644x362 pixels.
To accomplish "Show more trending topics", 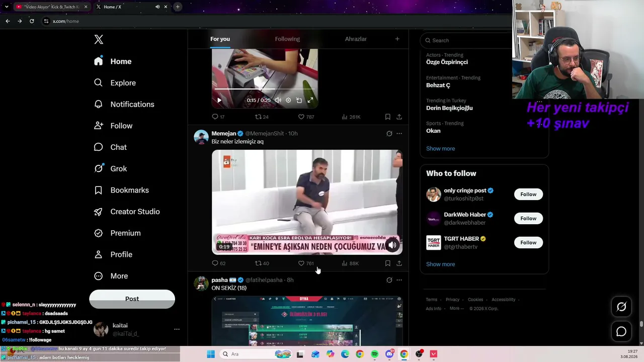I will 440,148.
